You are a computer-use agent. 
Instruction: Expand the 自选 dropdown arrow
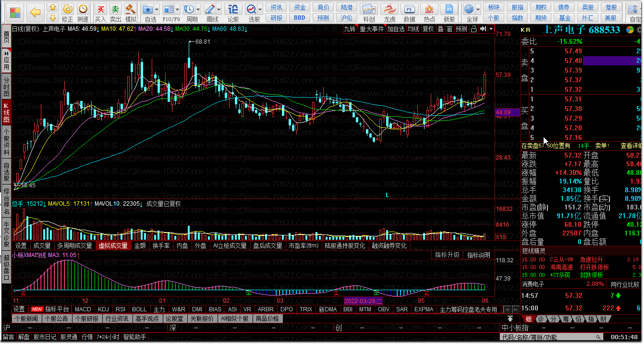[157, 9]
